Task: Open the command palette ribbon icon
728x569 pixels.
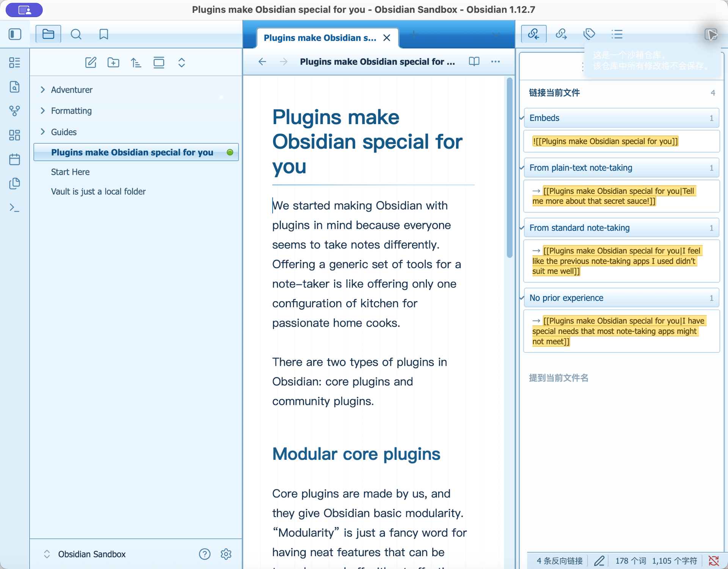Action: point(14,207)
